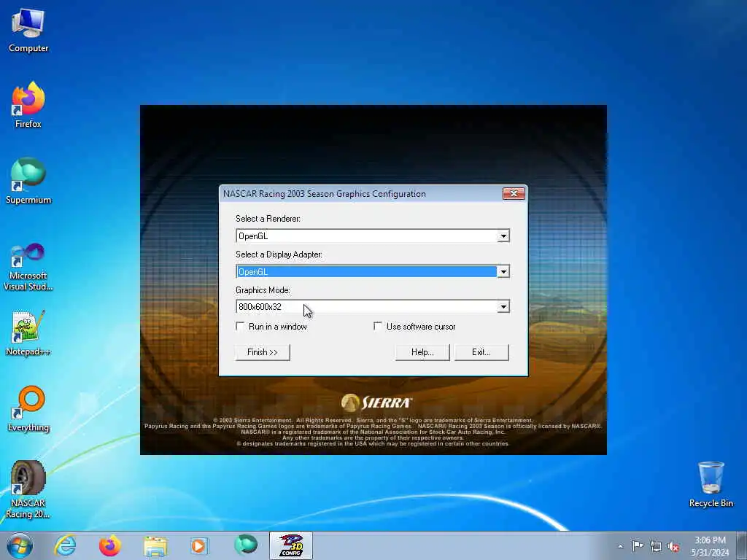Close the Graphics Configuration dialog
747x560 pixels.
[x=514, y=193]
